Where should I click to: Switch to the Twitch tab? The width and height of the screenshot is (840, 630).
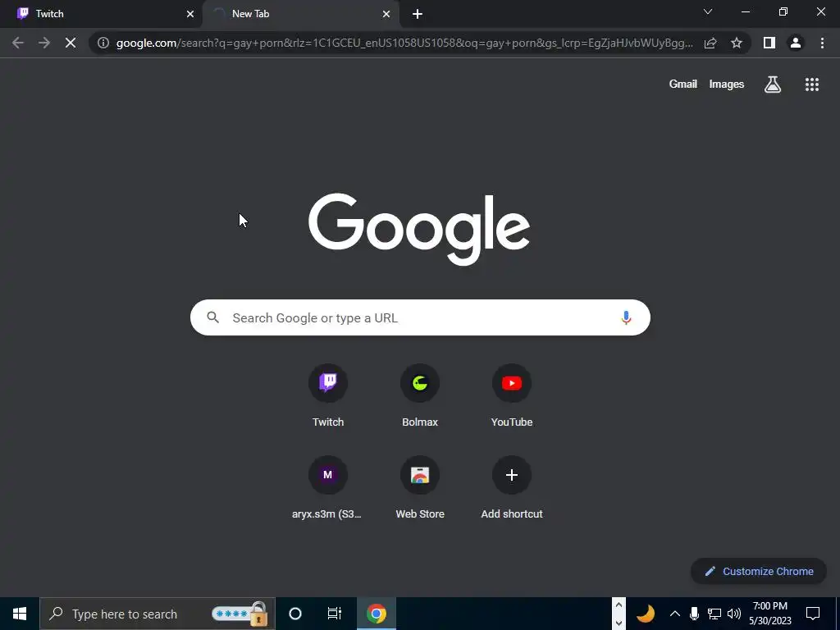(x=101, y=14)
